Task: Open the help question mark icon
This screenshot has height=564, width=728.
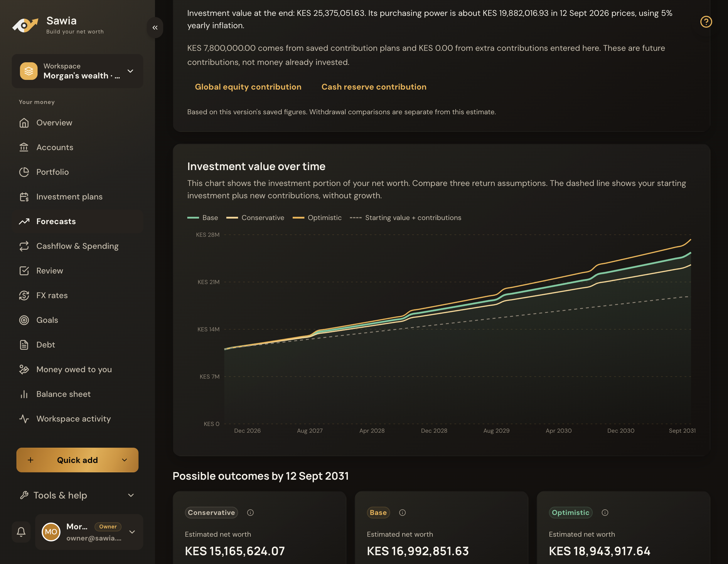Action: pos(706,22)
